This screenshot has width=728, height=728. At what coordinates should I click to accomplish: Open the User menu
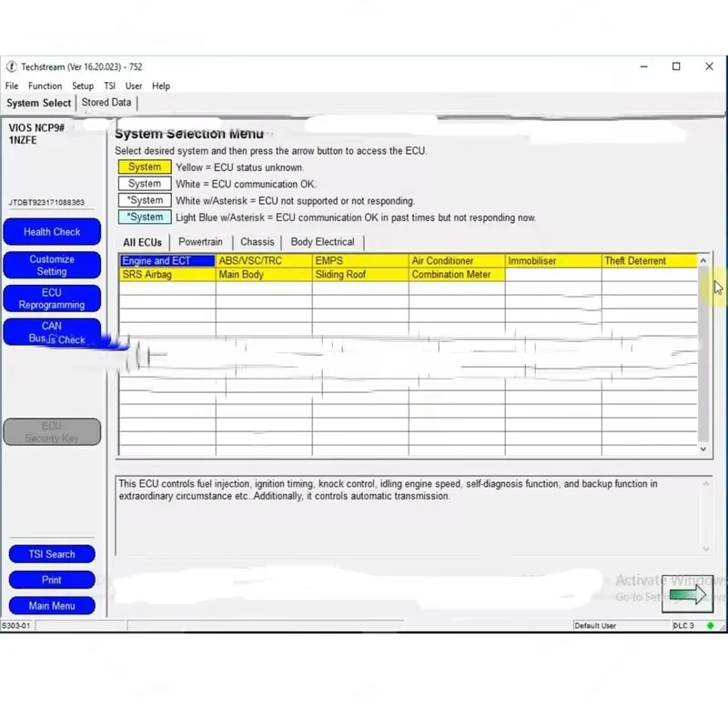click(x=134, y=86)
